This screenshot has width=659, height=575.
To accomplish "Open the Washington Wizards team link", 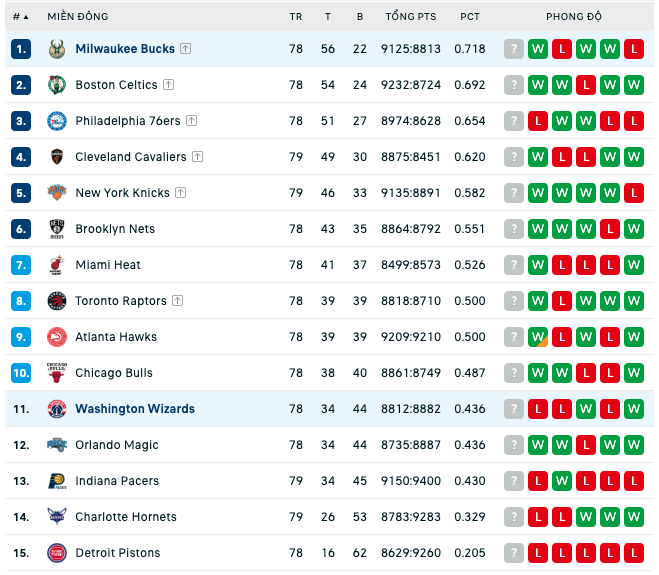I will [135, 409].
